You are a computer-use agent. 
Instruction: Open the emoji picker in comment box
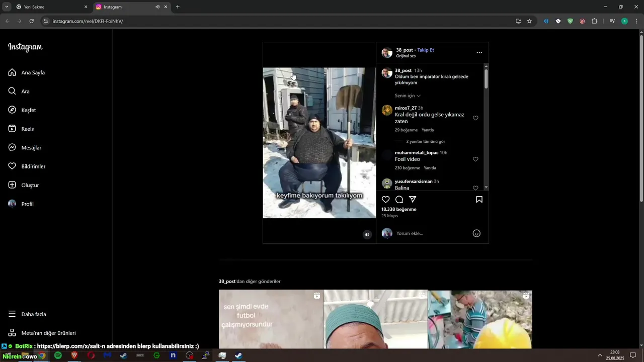click(x=476, y=233)
